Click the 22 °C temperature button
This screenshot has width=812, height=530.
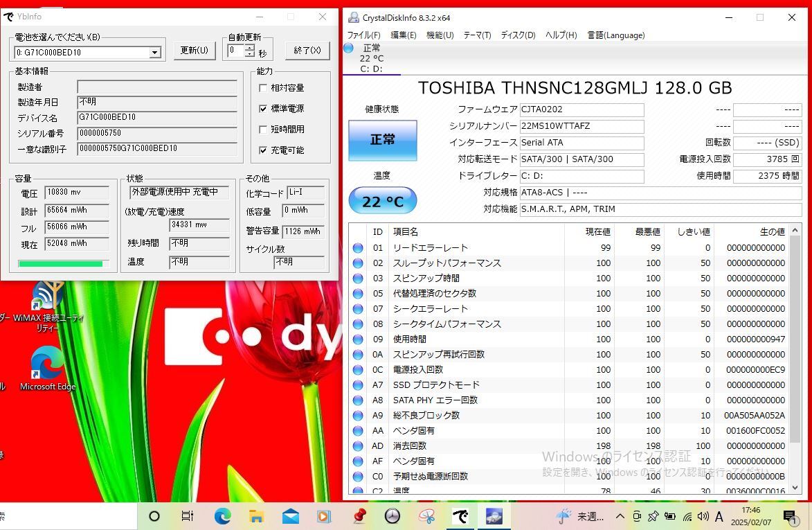pos(383,201)
